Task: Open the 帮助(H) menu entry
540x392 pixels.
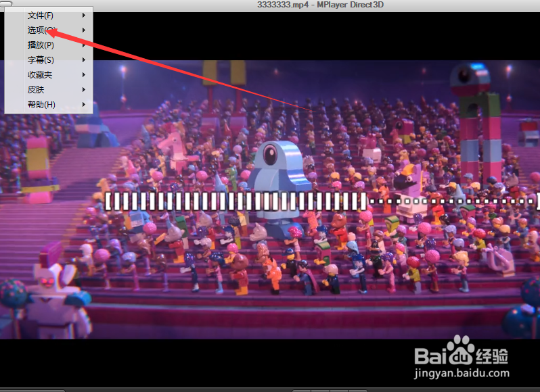Action: coord(49,105)
